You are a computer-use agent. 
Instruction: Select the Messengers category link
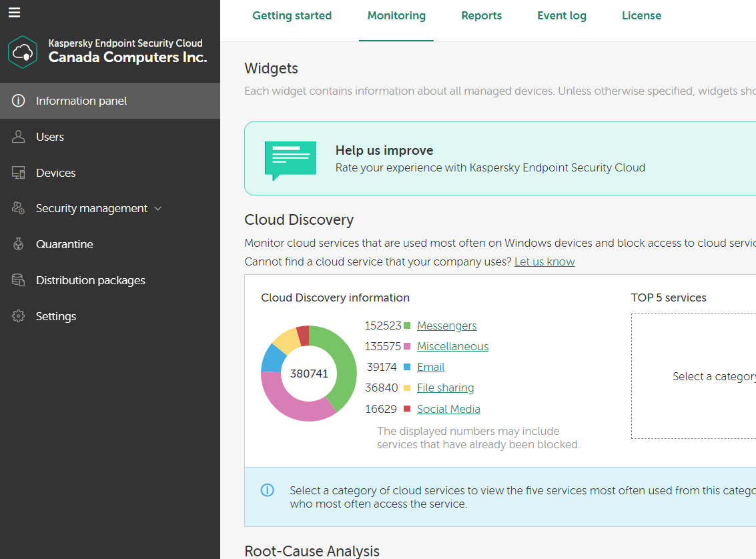point(446,326)
